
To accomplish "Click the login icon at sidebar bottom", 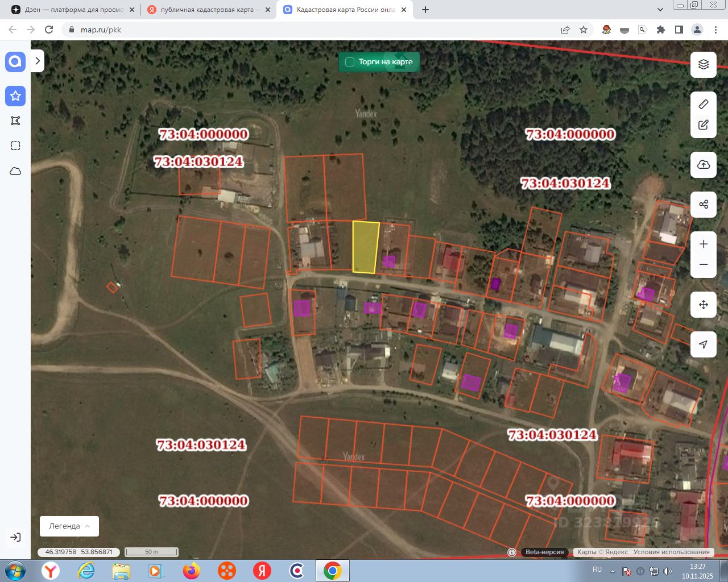I will tap(15, 537).
